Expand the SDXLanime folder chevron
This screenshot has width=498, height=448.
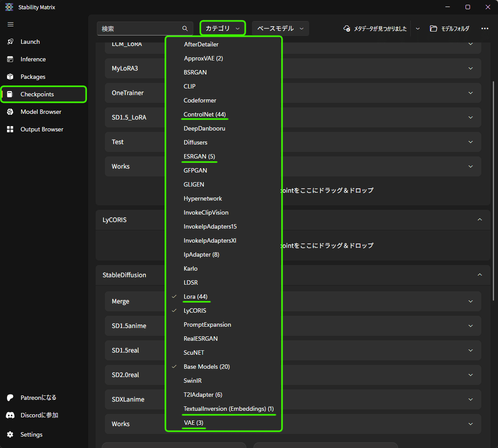tap(471, 399)
